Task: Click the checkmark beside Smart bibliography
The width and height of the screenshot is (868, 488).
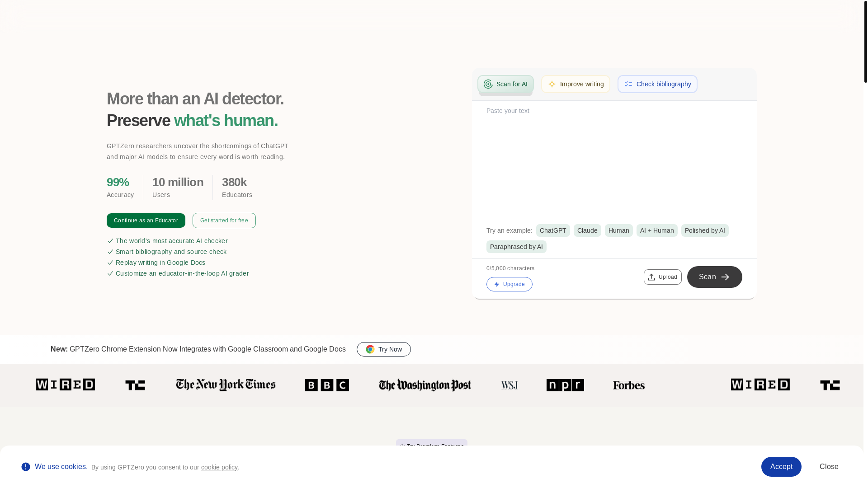Action: pyautogui.click(x=110, y=252)
